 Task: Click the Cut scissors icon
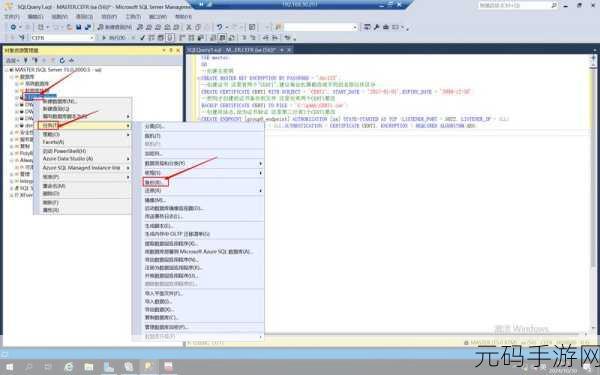[x=188, y=27]
